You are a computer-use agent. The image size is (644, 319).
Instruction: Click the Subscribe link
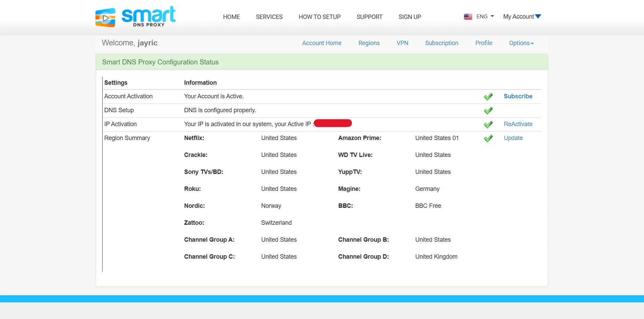[518, 96]
